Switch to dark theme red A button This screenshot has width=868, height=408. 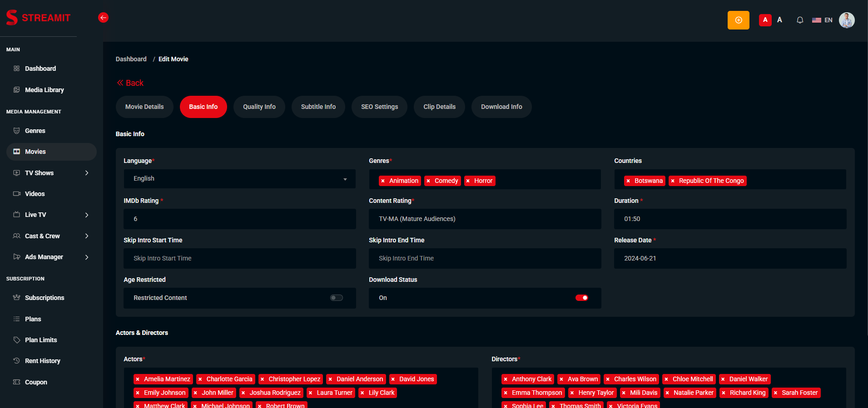click(x=765, y=20)
